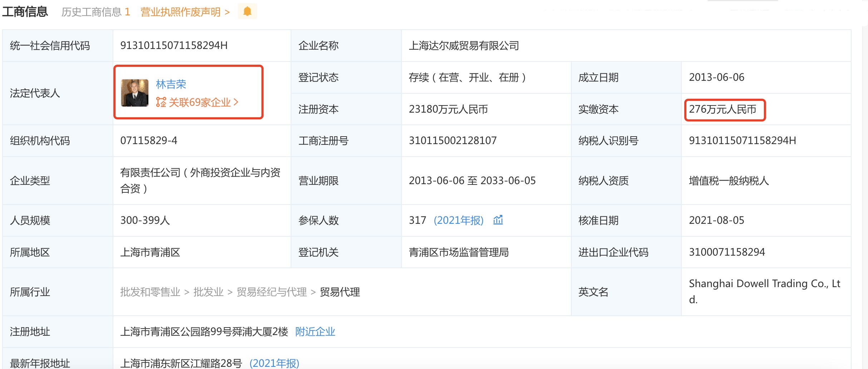Click the 批发和零售业 industry breadcrumb
Screen dimensions: 868x369
(x=150, y=292)
